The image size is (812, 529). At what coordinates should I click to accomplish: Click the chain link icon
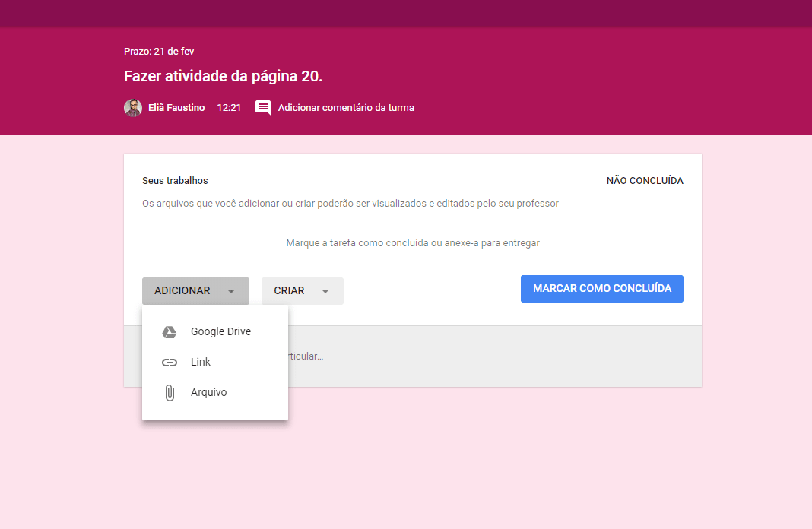170,363
